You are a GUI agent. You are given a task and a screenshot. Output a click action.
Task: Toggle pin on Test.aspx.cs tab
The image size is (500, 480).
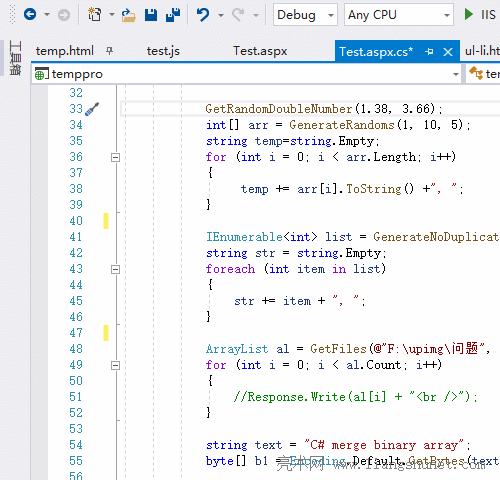click(x=429, y=52)
